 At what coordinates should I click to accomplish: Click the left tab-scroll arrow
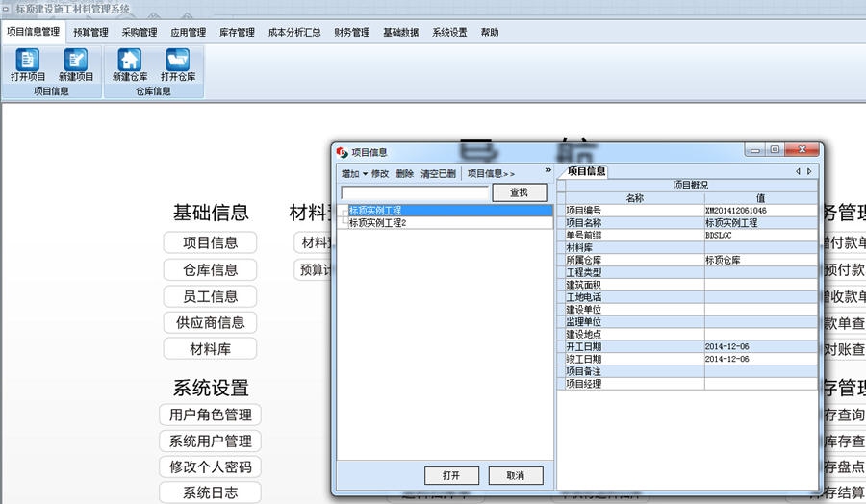tap(798, 171)
